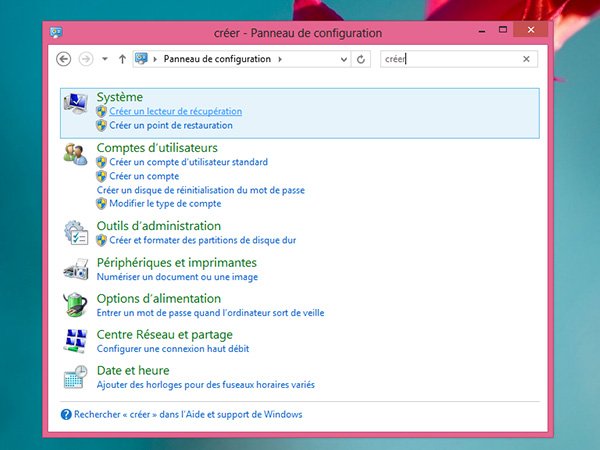Expand the chevron before Panneau de configuration
The image size is (600, 450).
(155, 59)
